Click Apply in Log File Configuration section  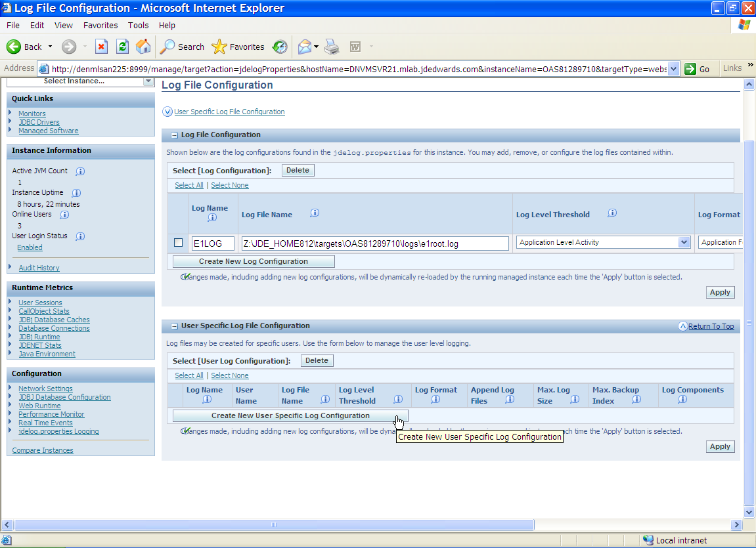tap(720, 292)
